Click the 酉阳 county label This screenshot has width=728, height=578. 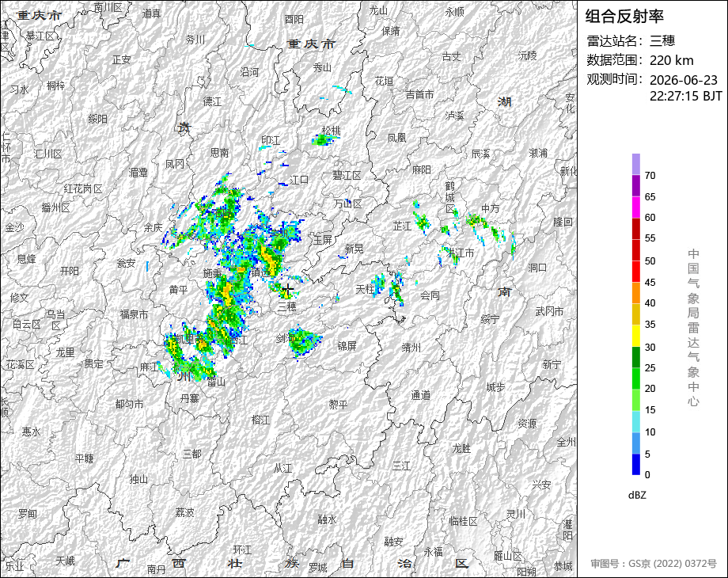(x=294, y=19)
